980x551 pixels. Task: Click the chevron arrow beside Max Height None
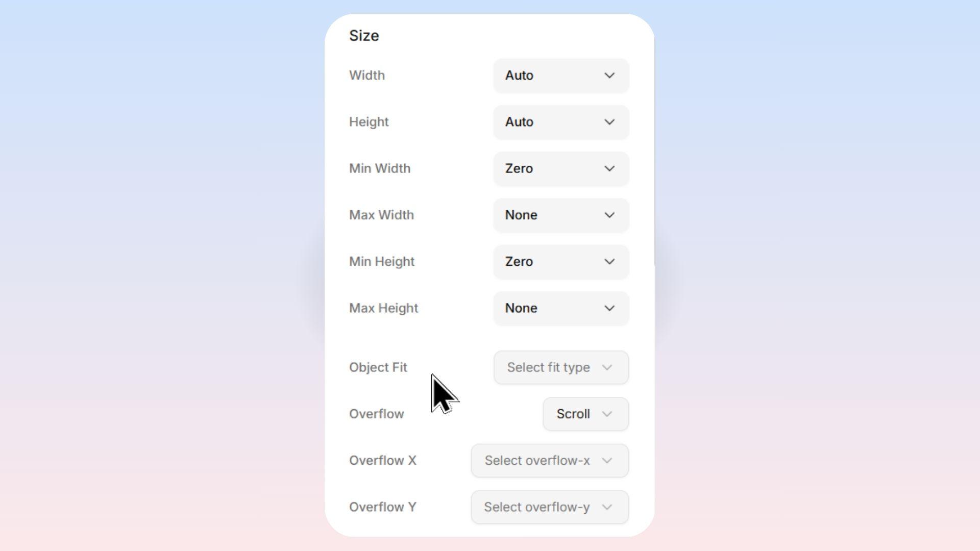tap(609, 308)
